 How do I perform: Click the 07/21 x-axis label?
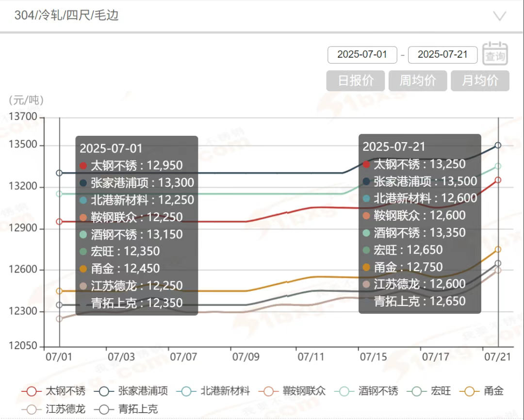[498, 357]
